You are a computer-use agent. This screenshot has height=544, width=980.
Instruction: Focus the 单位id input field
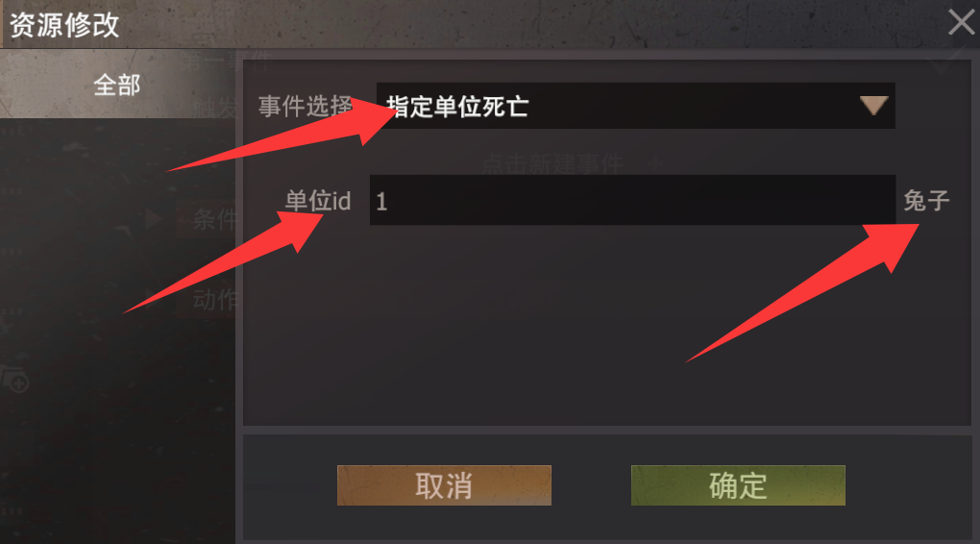(632, 200)
